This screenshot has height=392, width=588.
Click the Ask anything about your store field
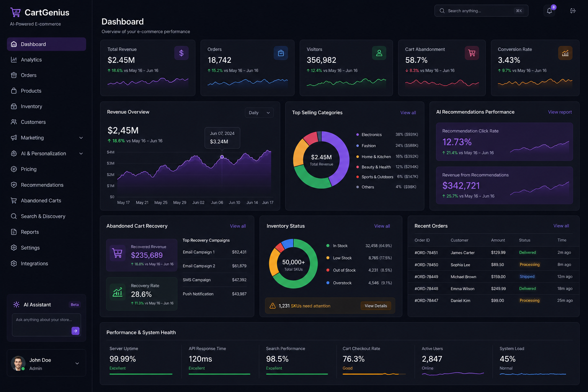pos(46,325)
